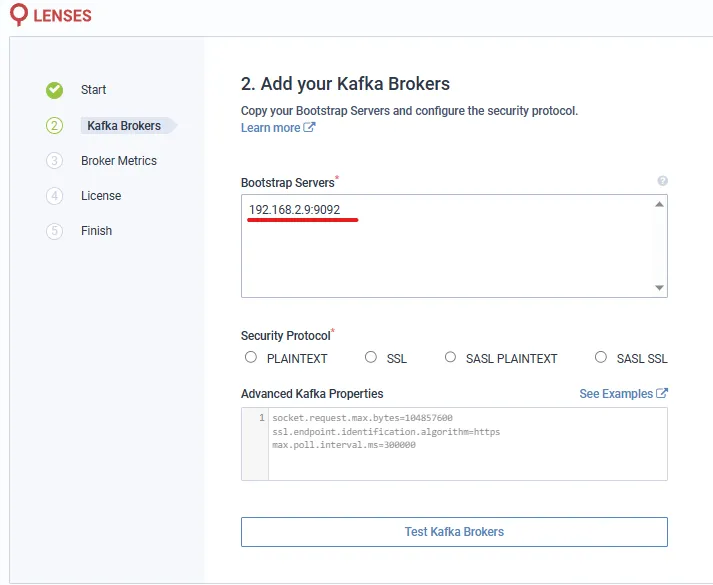
Task: Click the Bootstrap Servers scrollbar down arrow
Action: (x=659, y=288)
